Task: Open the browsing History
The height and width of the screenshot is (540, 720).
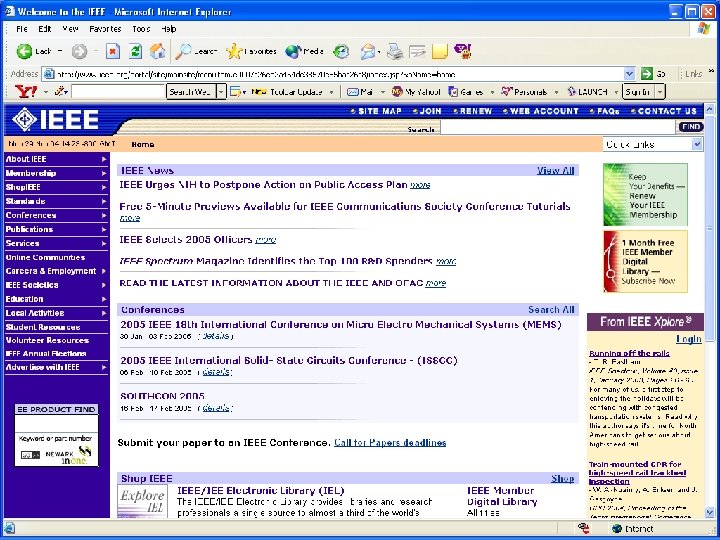Action: [341, 51]
